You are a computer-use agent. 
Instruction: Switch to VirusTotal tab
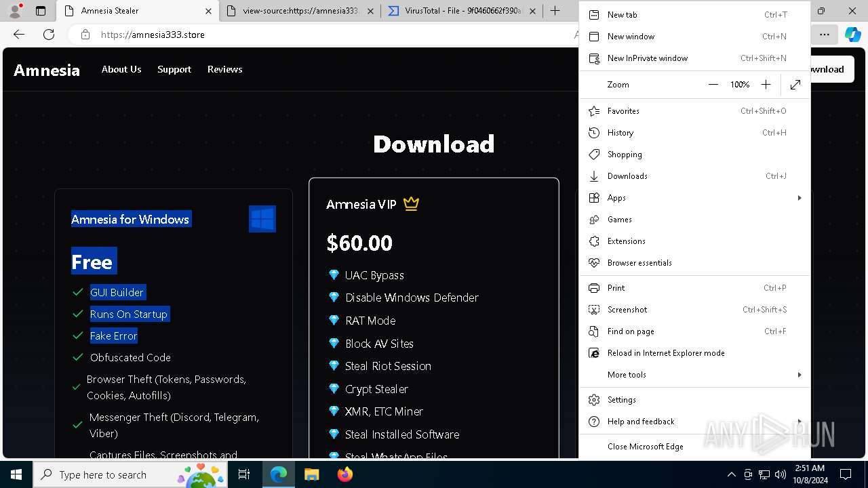tap(461, 11)
